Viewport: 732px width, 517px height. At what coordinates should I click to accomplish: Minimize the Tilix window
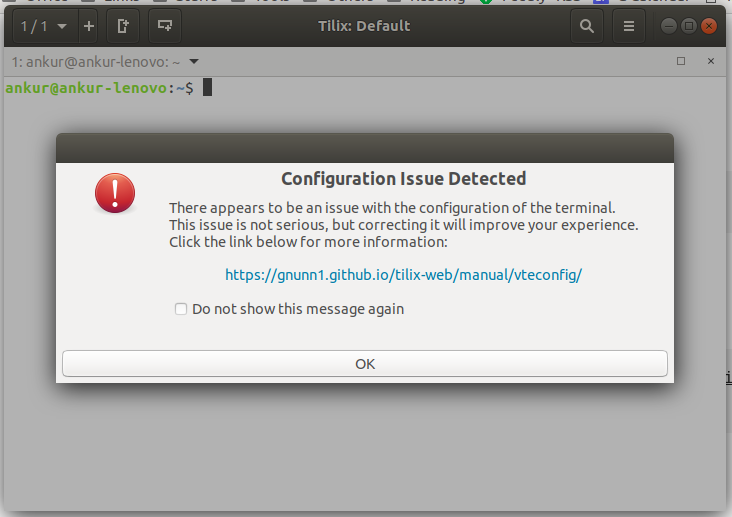(x=669, y=26)
